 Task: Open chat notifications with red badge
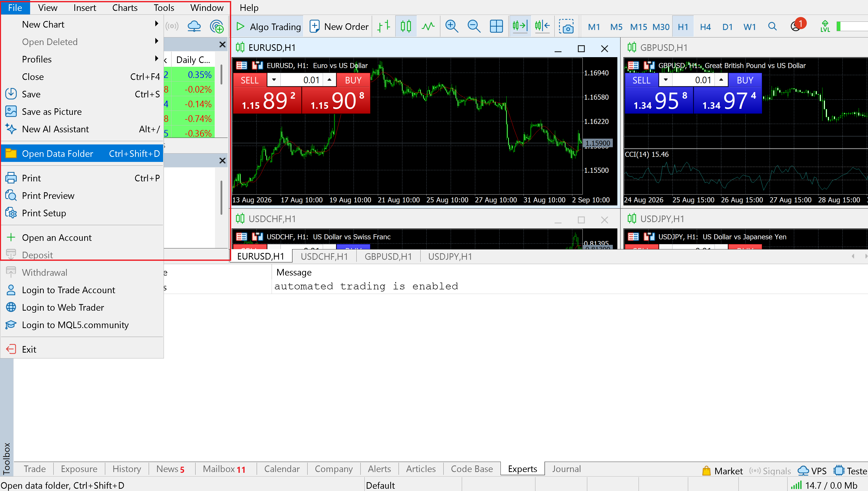pyautogui.click(x=798, y=25)
